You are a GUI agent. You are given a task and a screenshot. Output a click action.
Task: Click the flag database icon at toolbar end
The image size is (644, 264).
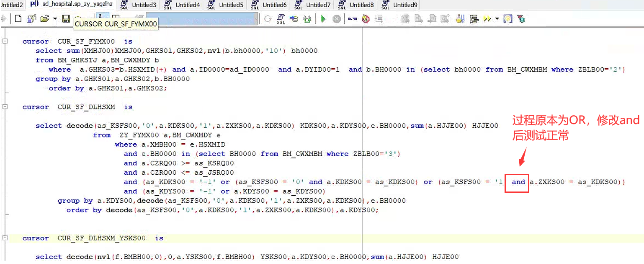[521, 19]
